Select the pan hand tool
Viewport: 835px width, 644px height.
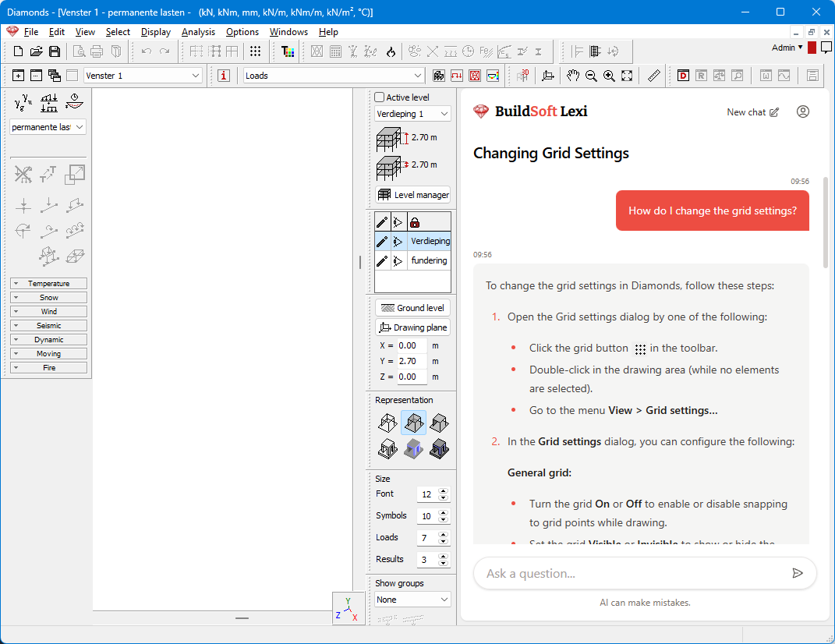pos(573,76)
